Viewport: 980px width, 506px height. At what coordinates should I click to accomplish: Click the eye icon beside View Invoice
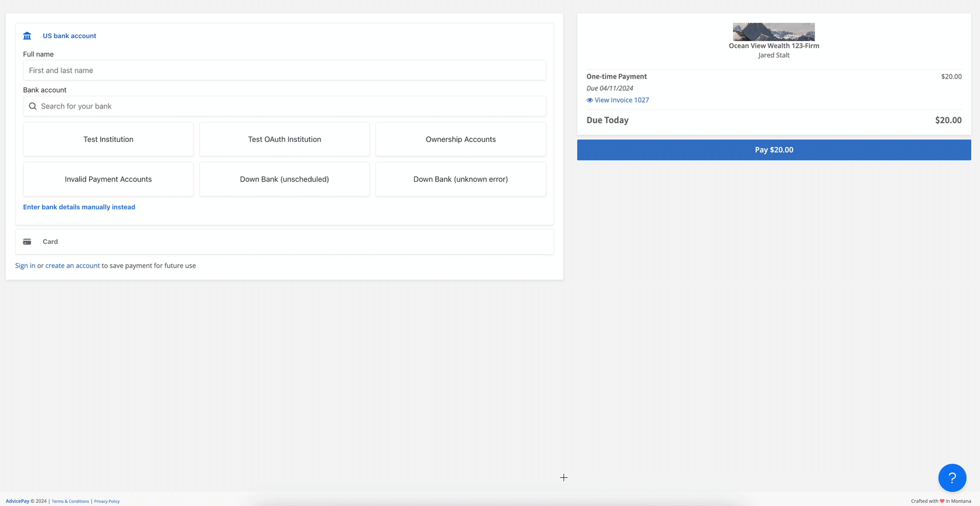pyautogui.click(x=589, y=100)
